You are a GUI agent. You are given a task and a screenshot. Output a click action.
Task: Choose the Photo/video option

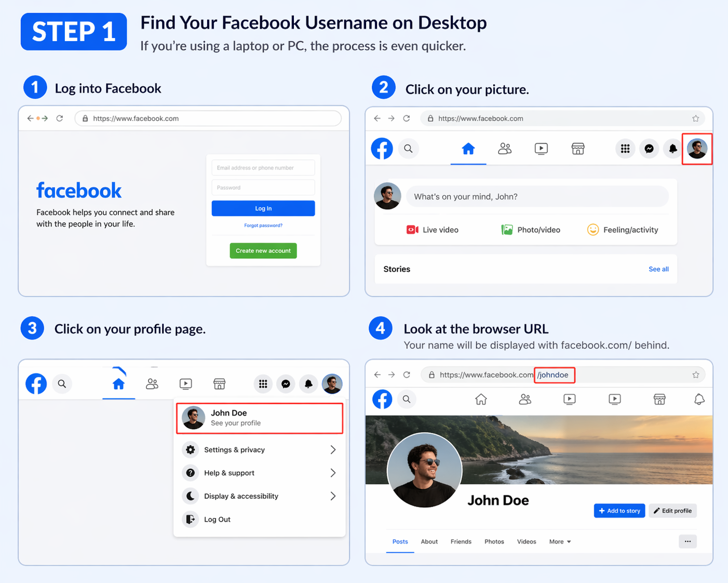coord(531,230)
